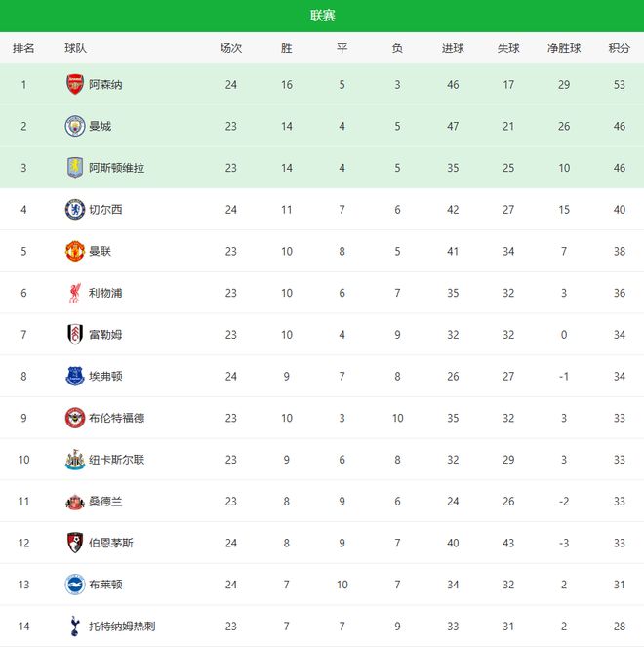Click the 积分 column header
Image resolution: width=644 pixels, height=647 pixels.
(619, 48)
